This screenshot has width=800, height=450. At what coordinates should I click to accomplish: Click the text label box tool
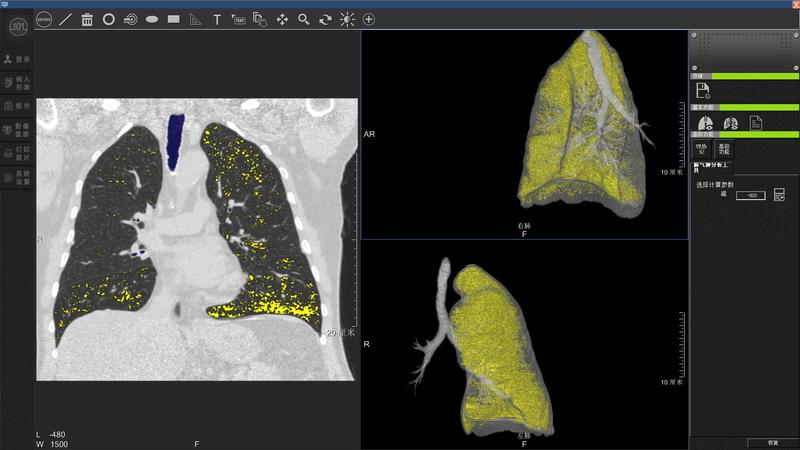(x=238, y=20)
